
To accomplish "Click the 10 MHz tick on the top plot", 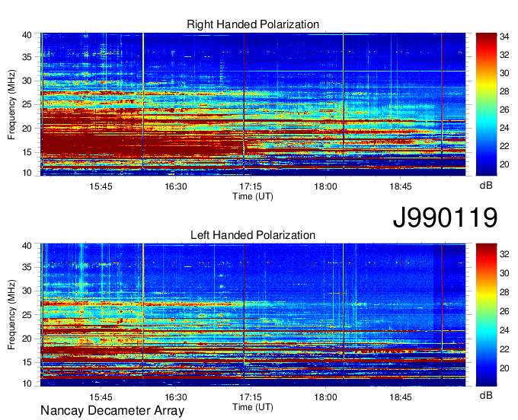I will click(x=27, y=173).
